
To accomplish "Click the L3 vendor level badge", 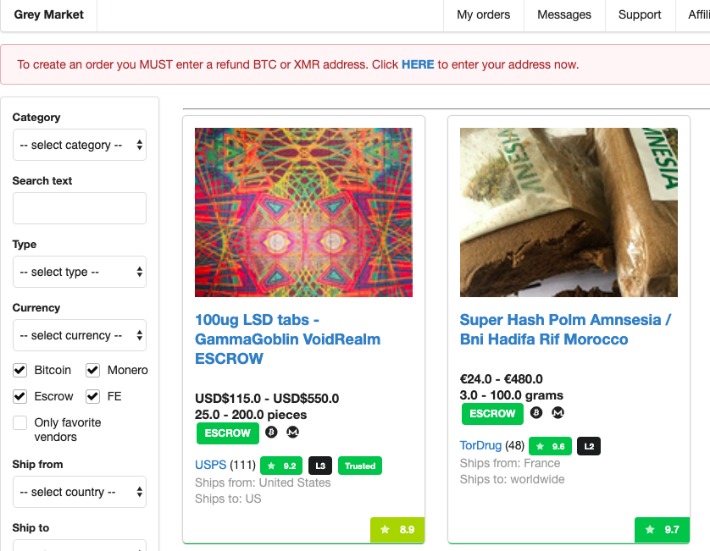I will [x=320, y=465].
